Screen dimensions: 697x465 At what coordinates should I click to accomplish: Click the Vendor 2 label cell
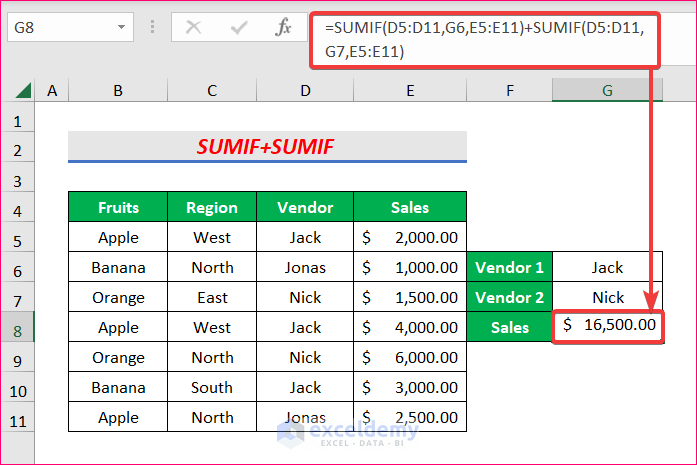(509, 297)
